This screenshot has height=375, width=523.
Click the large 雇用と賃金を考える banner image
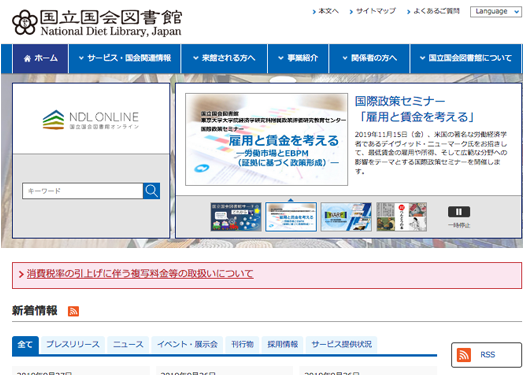coord(267,139)
